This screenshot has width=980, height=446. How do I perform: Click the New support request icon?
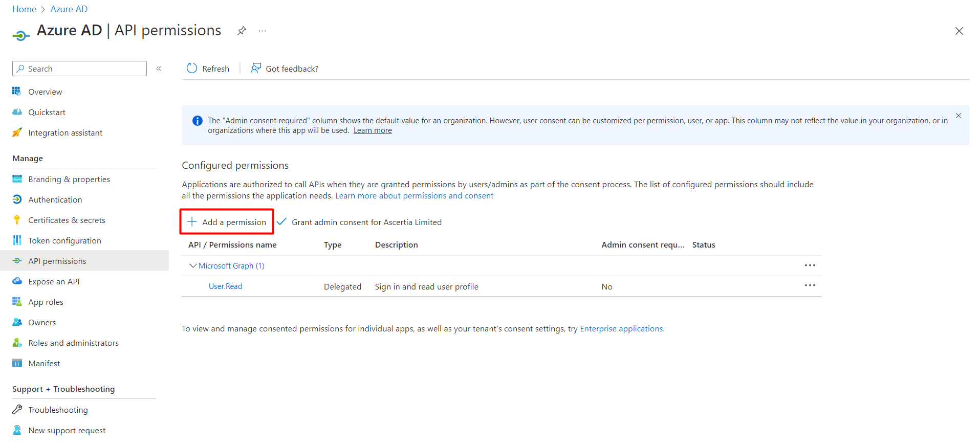(x=17, y=430)
